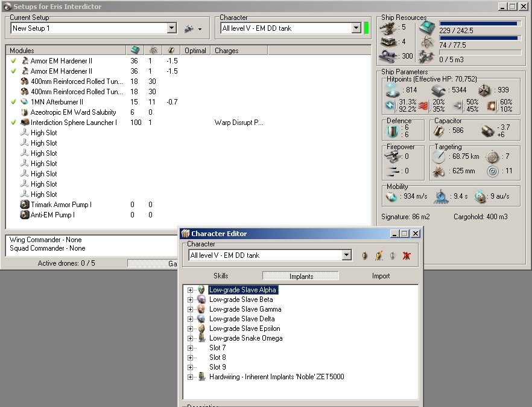Screen dimensions: 532x407
Task: Open Character dropdown in Setups window
Action: [356, 28]
